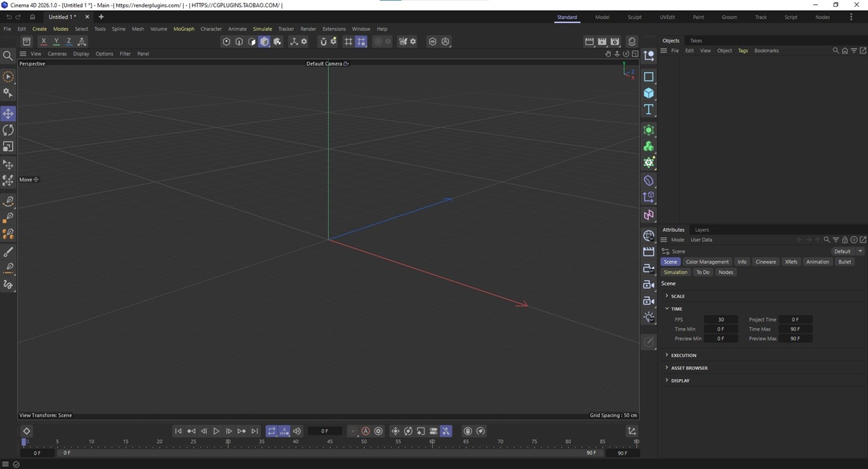Expand the SCALE section
This screenshot has height=469, width=868.
click(677, 296)
